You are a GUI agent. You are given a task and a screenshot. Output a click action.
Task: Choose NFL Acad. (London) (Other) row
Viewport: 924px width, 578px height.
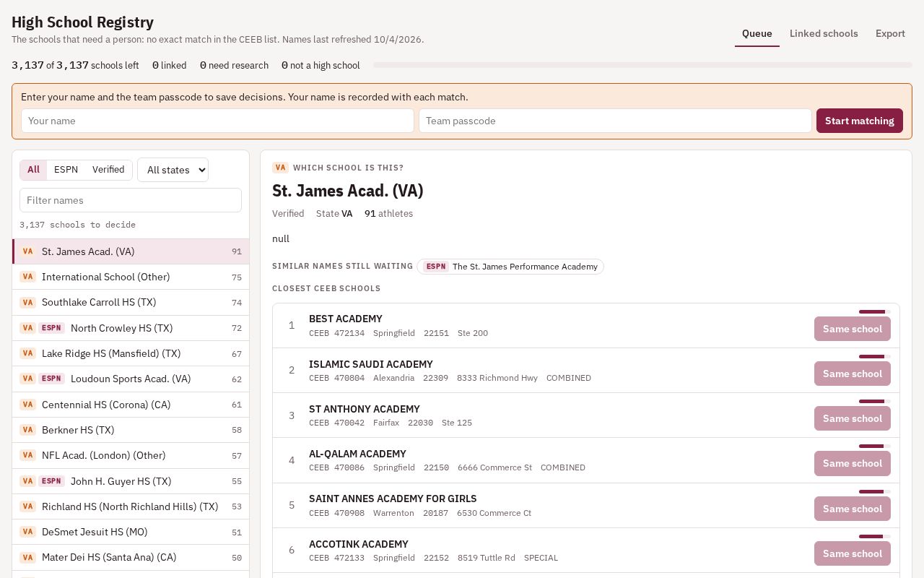pyautogui.click(x=131, y=455)
